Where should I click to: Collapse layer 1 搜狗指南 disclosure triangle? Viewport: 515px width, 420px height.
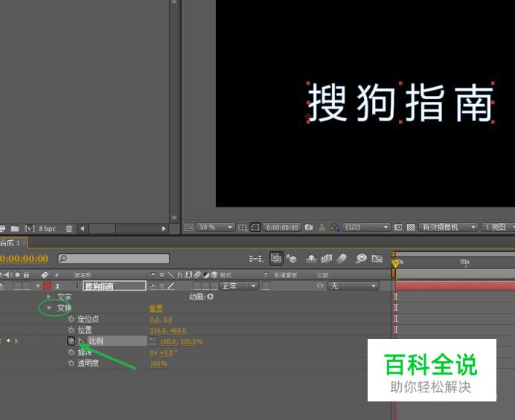(x=38, y=286)
